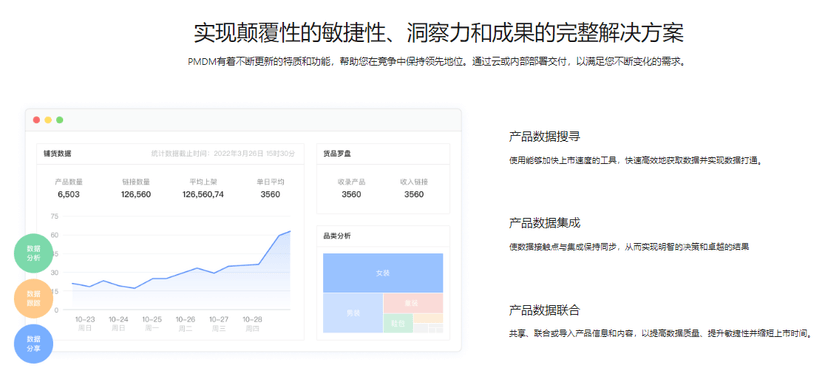
Task: Click the description under 产品数据集成
Action: pyautogui.click(x=629, y=246)
